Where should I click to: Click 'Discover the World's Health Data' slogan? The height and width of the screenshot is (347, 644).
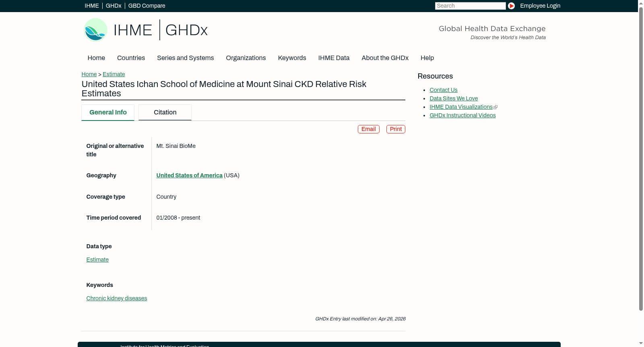pyautogui.click(x=508, y=37)
